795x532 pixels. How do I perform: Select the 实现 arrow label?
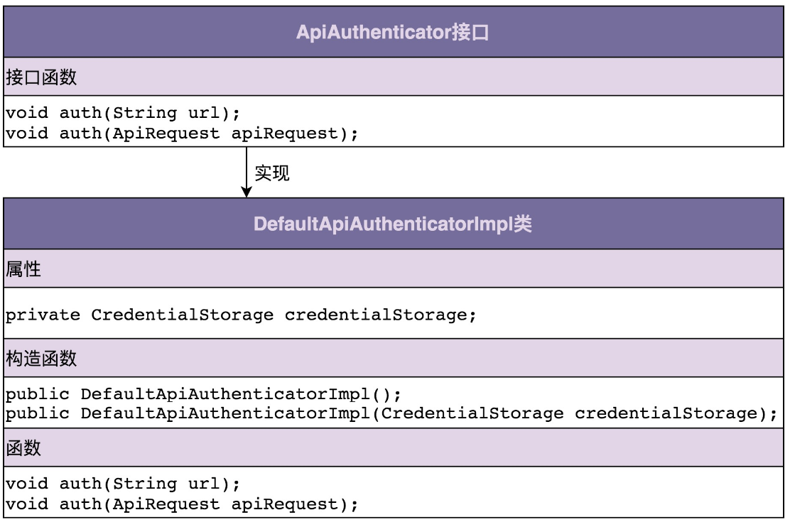coord(272,173)
